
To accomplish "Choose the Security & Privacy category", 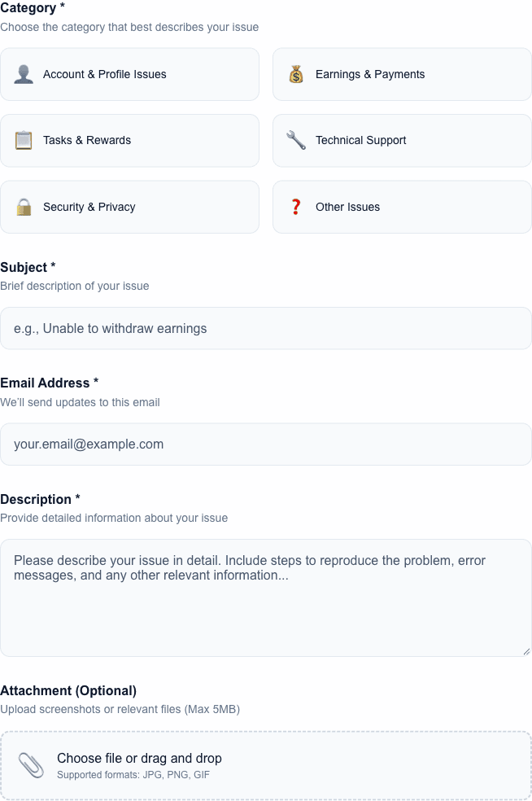I will coord(129,207).
